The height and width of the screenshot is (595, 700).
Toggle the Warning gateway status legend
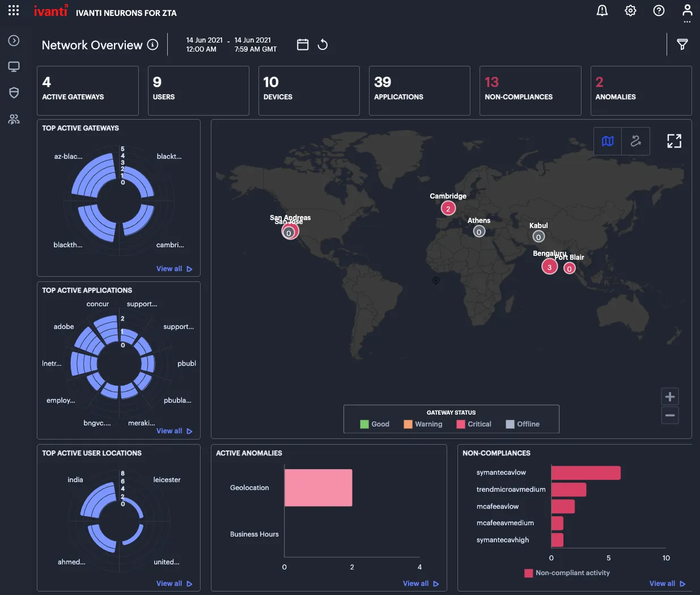[423, 424]
